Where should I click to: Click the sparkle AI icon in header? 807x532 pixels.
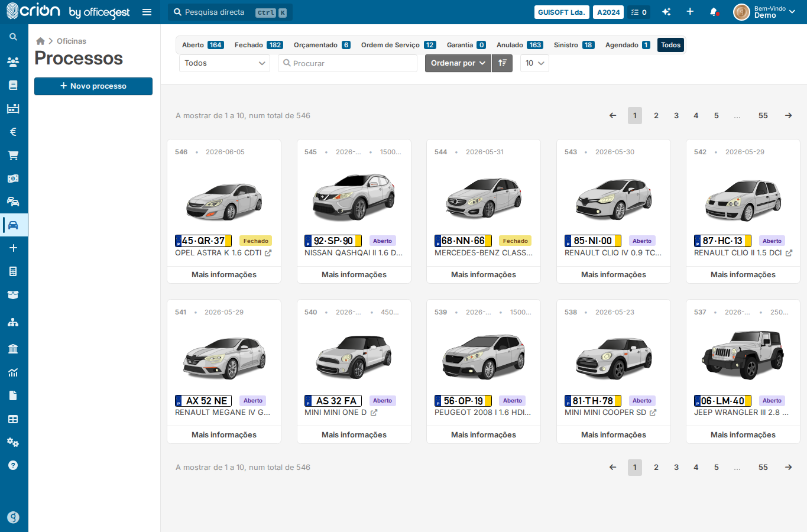point(666,12)
